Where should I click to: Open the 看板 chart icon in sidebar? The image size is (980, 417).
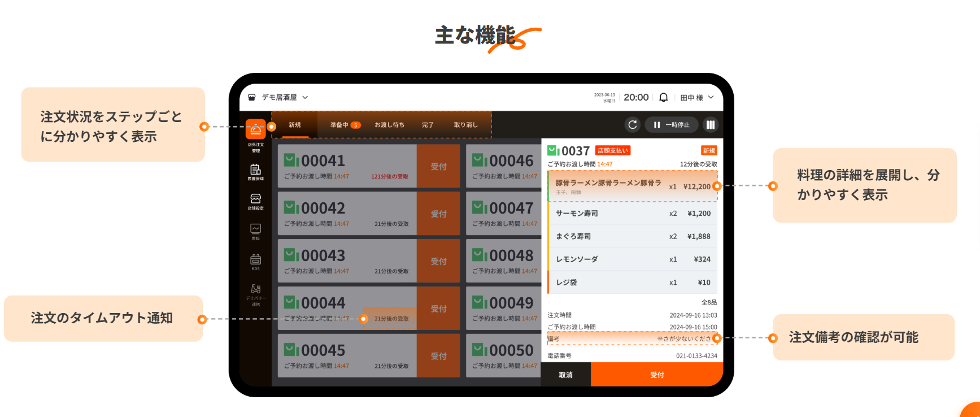pyautogui.click(x=256, y=229)
